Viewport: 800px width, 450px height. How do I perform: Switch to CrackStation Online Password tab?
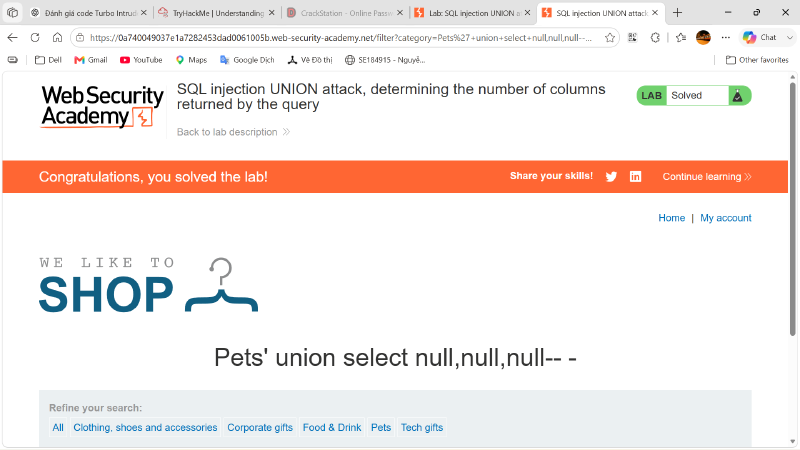click(x=345, y=13)
